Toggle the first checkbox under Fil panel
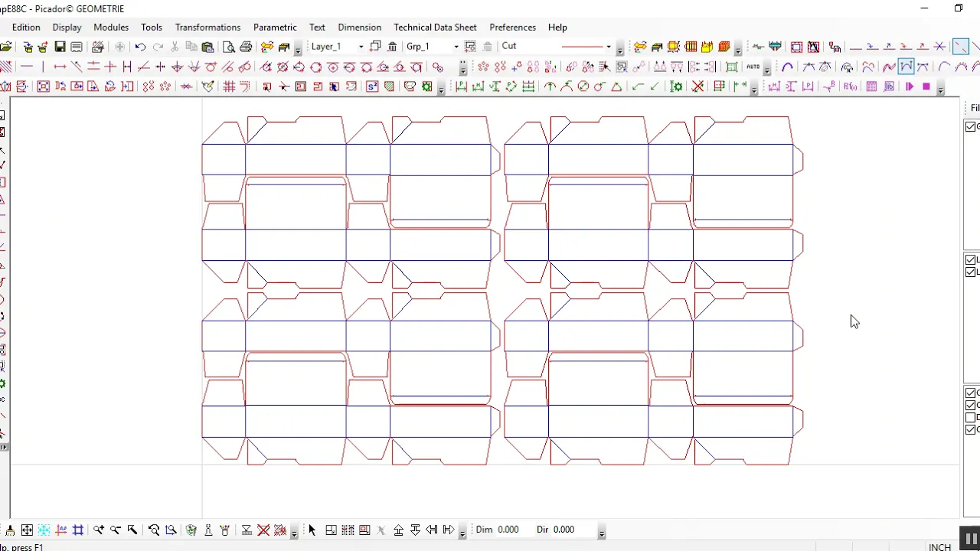This screenshot has width=980, height=551. [971, 126]
